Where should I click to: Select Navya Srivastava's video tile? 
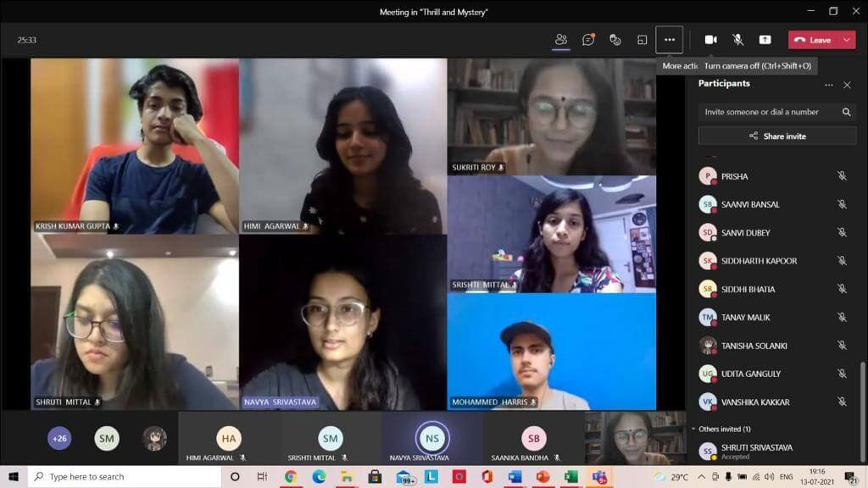[x=342, y=322]
